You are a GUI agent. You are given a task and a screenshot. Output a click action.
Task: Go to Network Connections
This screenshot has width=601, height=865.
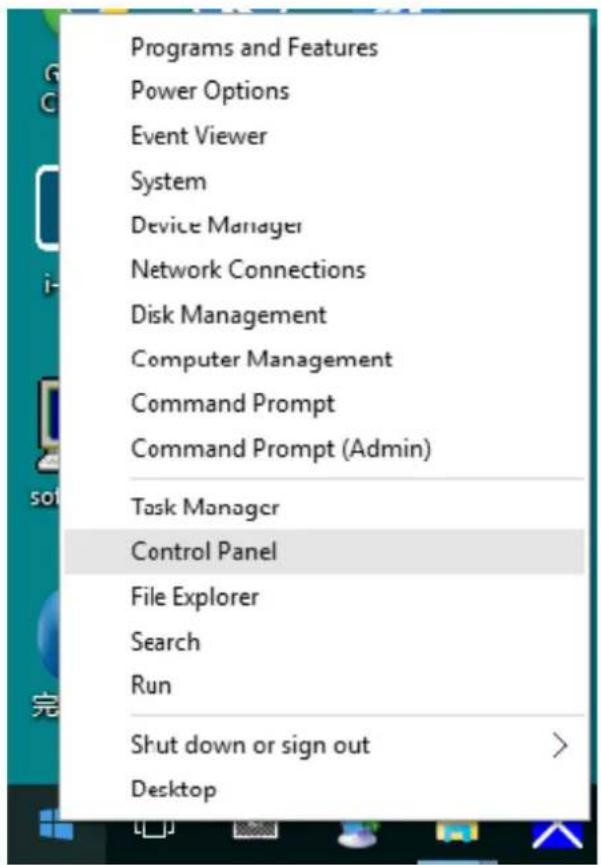click(x=248, y=270)
